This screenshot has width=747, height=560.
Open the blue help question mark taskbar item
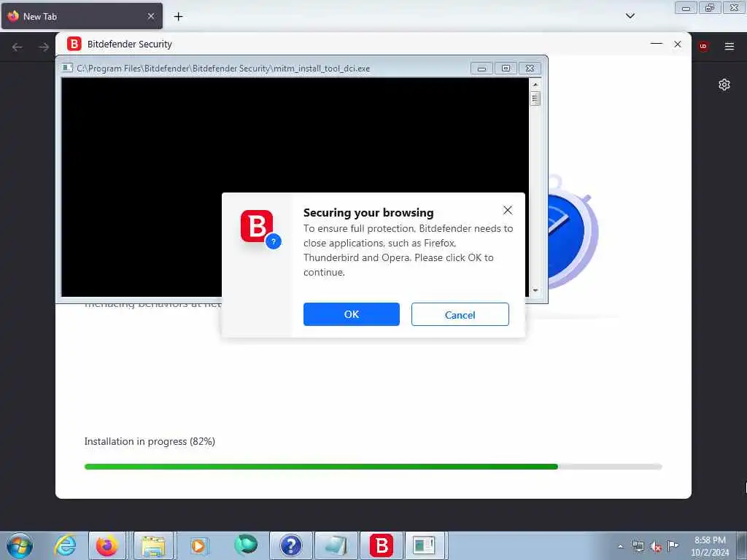pyautogui.click(x=290, y=545)
